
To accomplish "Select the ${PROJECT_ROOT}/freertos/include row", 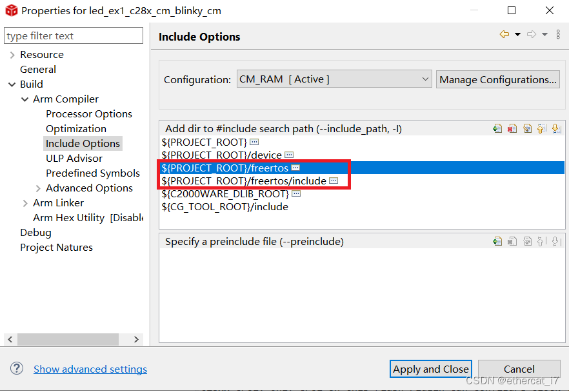I will 362,181.
